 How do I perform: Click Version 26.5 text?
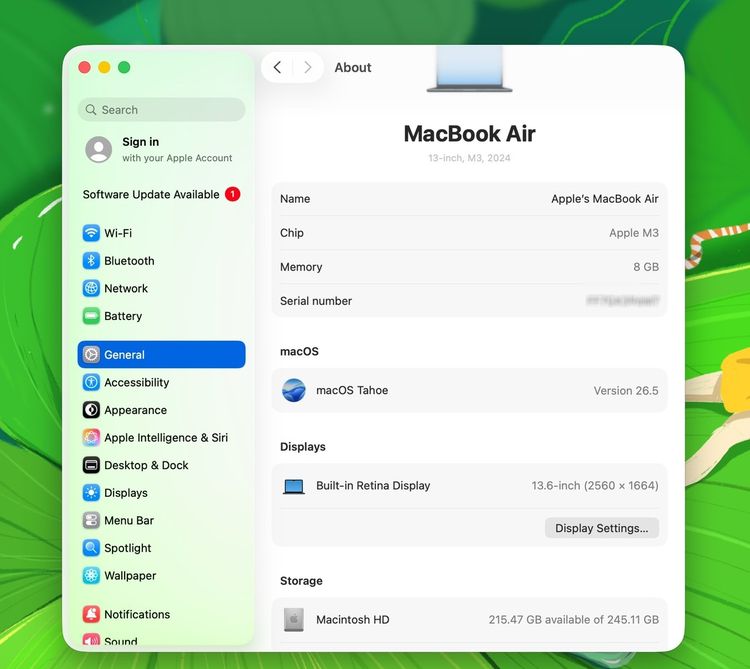pyautogui.click(x=626, y=391)
